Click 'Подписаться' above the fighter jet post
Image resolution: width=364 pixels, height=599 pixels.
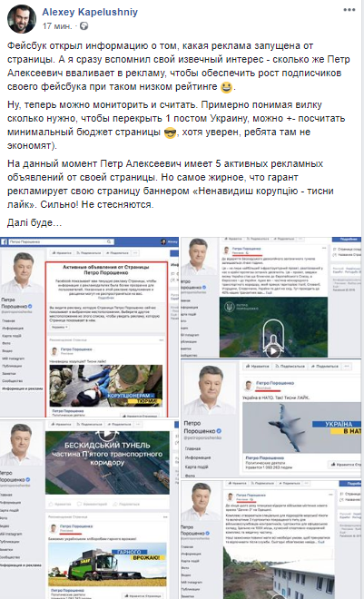tap(290, 366)
